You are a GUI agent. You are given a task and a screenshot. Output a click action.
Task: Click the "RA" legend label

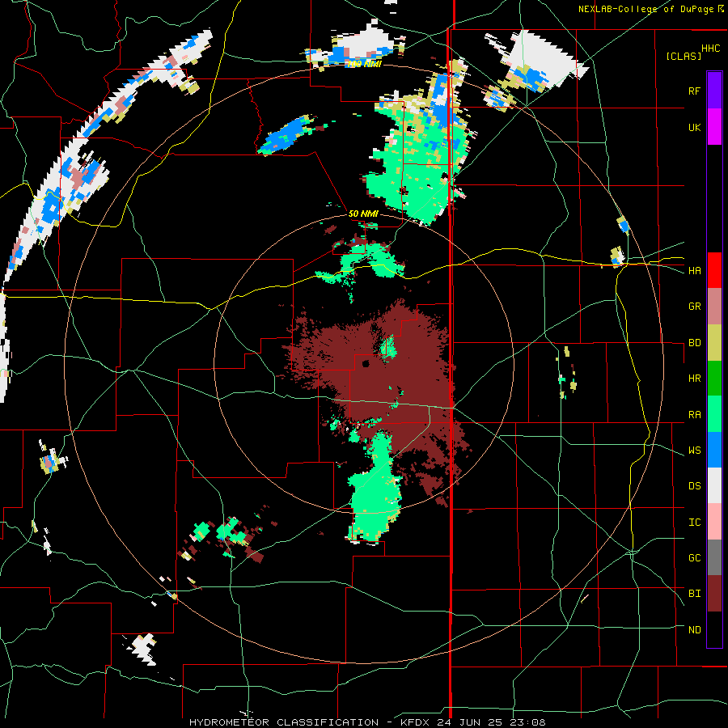[694, 415]
